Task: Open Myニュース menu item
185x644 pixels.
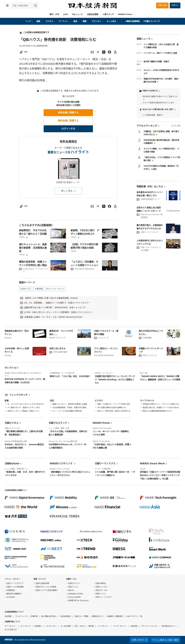Action: click(77, 14)
